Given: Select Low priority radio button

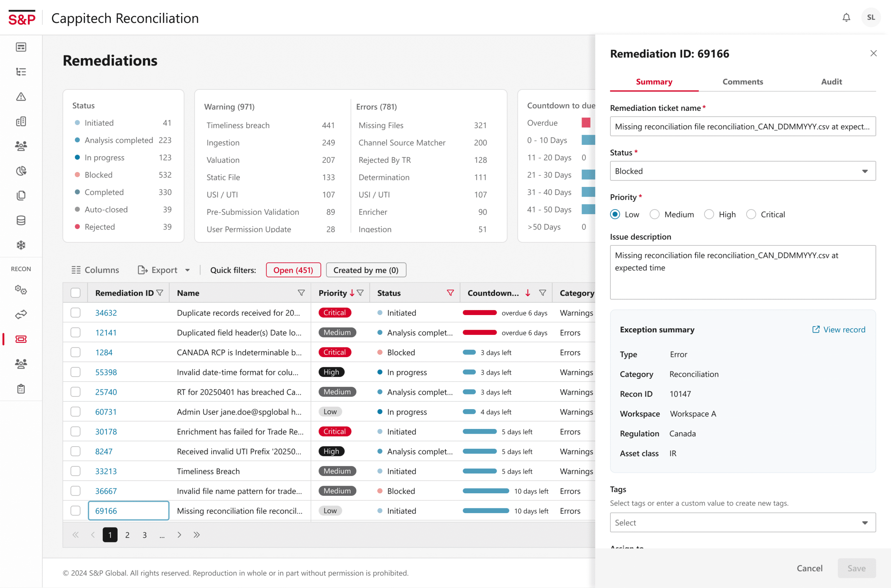Looking at the screenshot, I should pyautogui.click(x=615, y=214).
